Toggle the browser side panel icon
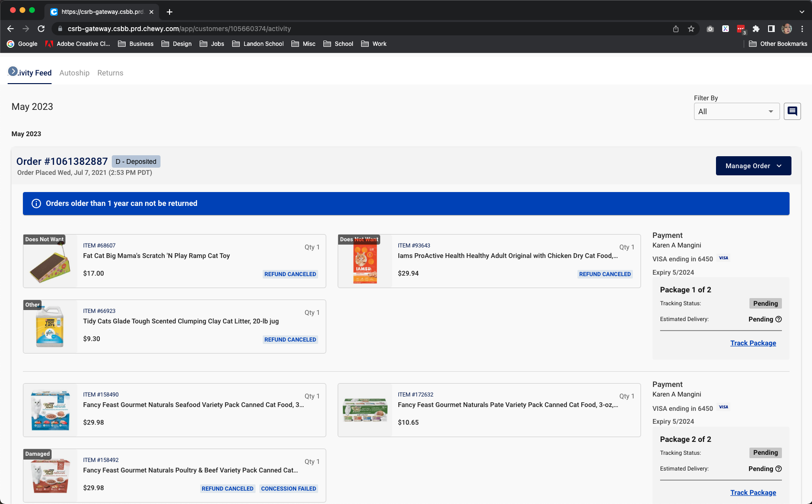812x504 pixels. 771,29
